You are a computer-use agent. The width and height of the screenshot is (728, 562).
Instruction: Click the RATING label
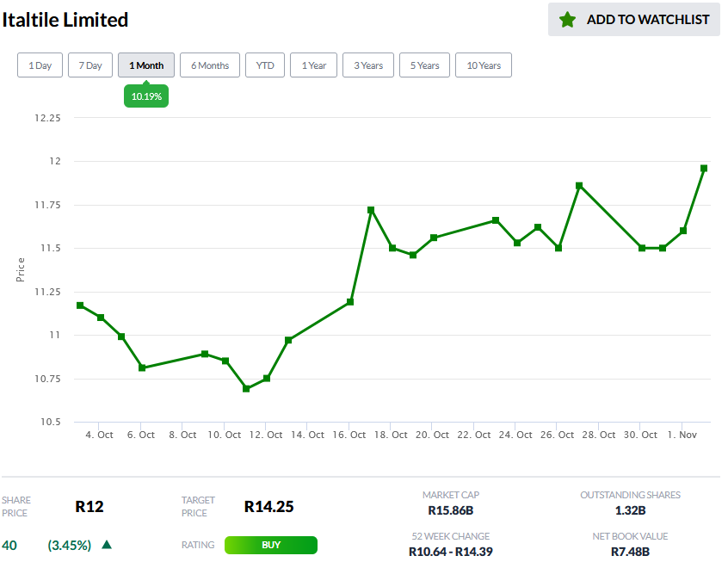pyautogui.click(x=198, y=545)
